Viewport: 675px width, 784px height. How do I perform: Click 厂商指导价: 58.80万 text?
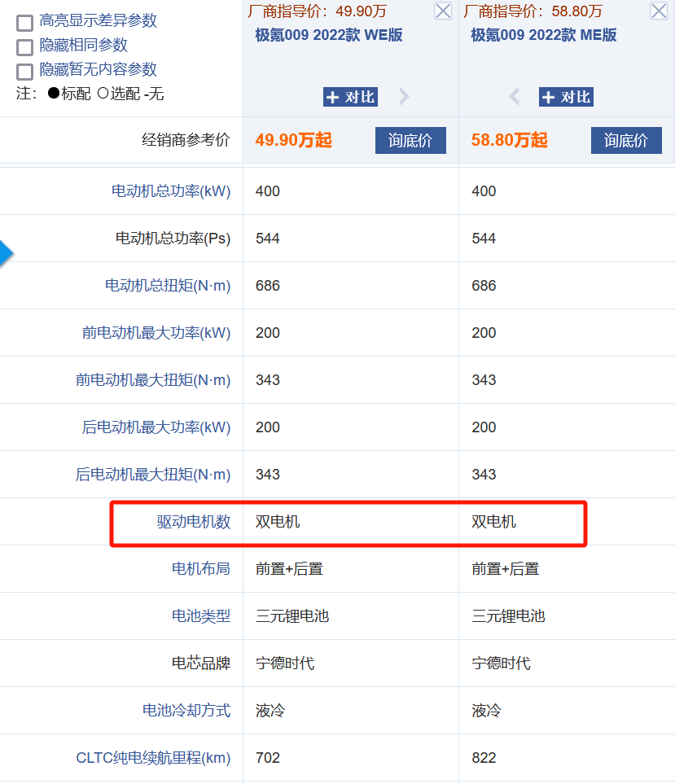point(533,11)
